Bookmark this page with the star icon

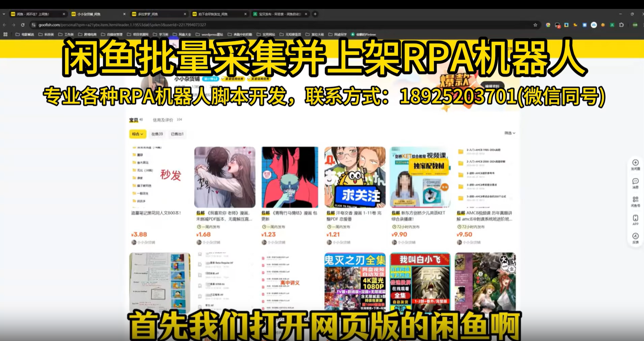tap(536, 25)
